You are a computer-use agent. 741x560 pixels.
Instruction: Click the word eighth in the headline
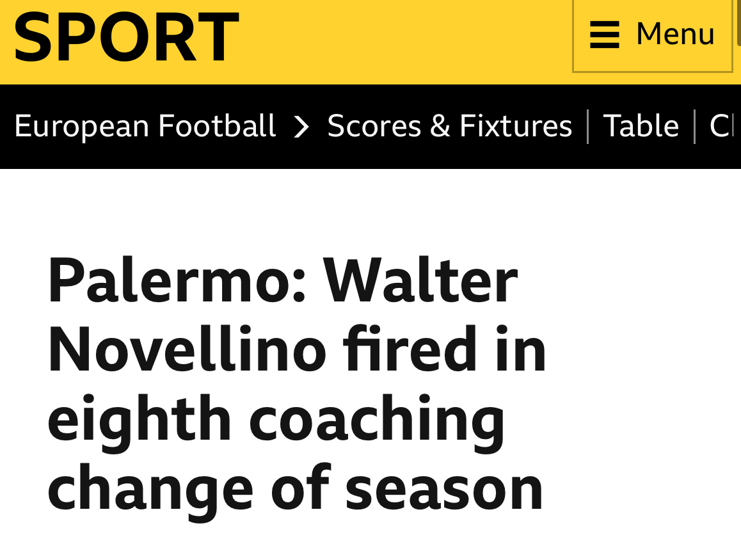(139, 420)
